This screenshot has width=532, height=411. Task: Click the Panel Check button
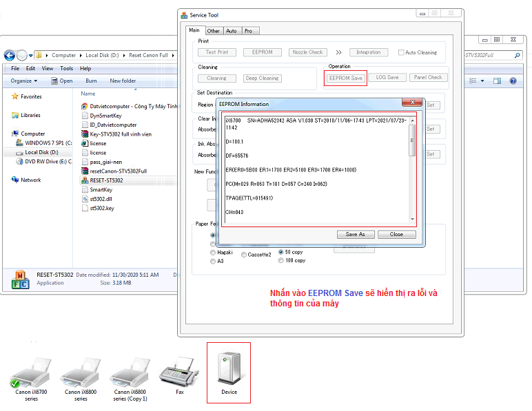[x=428, y=78]
